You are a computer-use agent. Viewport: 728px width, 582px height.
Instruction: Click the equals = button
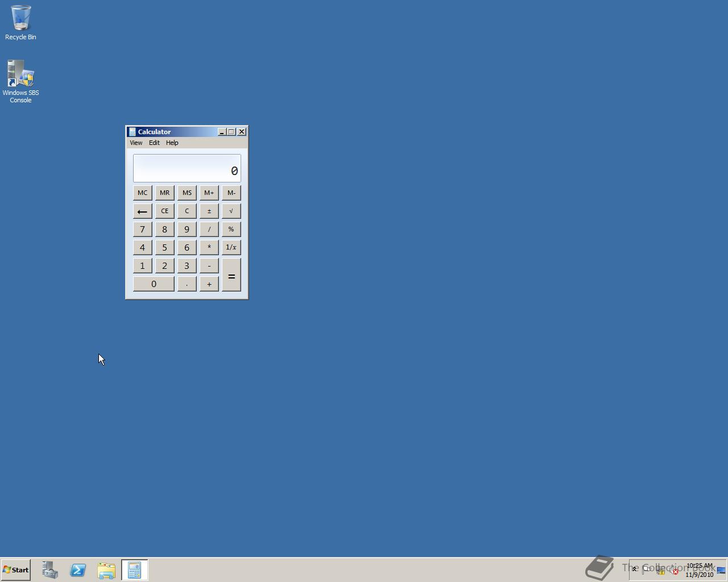[x=231, y=275]
